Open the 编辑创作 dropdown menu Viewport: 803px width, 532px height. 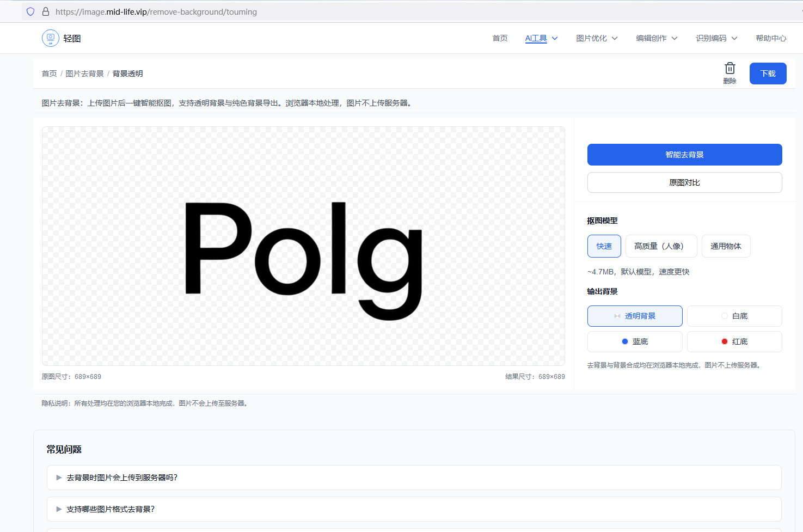click(x=657, y=38)
